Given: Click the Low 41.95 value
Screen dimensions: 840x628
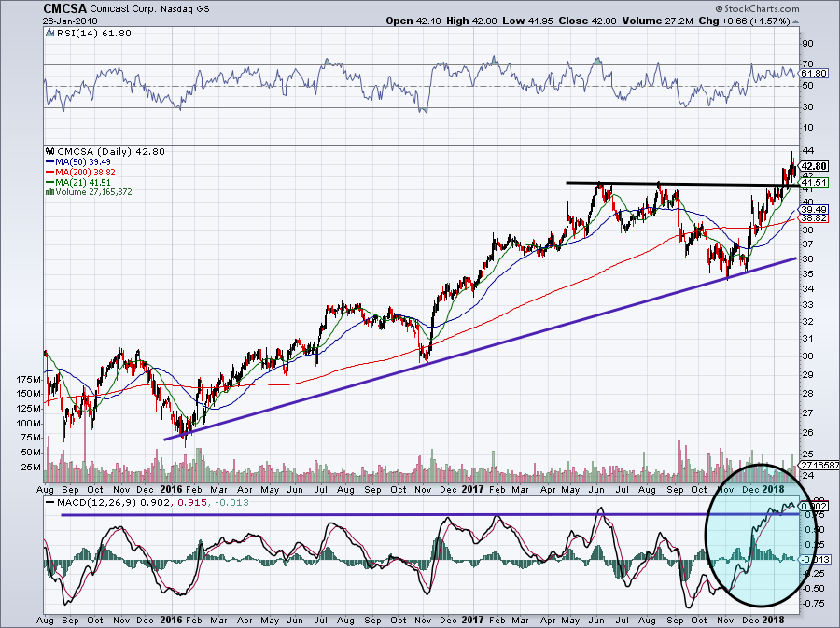Looking at the screenshot, I should (x=525, y=21).
